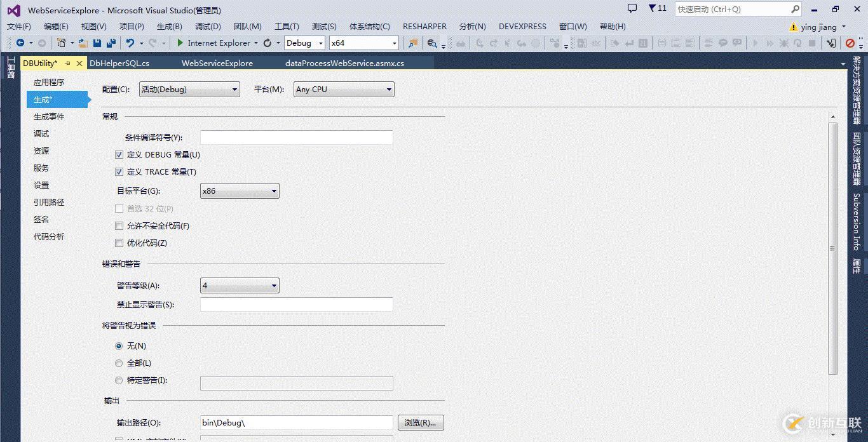Switch to the WebServiceExplore tab
Viewport: 868px width, 442px height.
coord(217,63)
